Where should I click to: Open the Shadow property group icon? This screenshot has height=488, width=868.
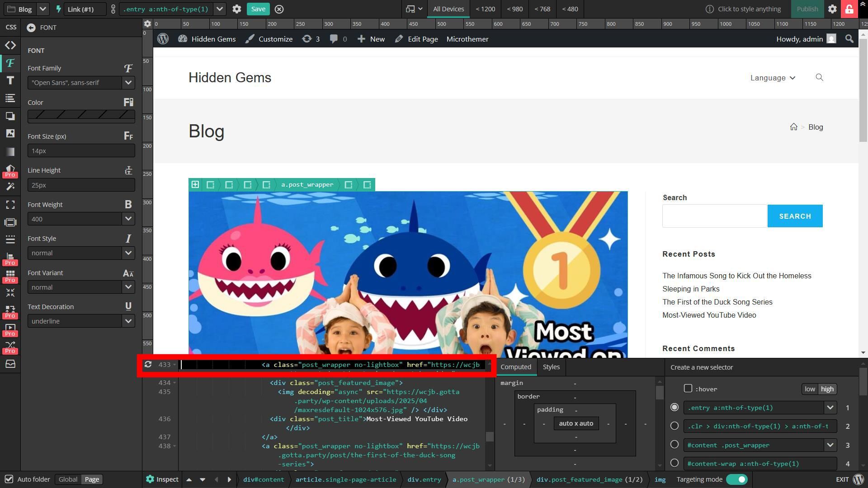click(10, 116)
